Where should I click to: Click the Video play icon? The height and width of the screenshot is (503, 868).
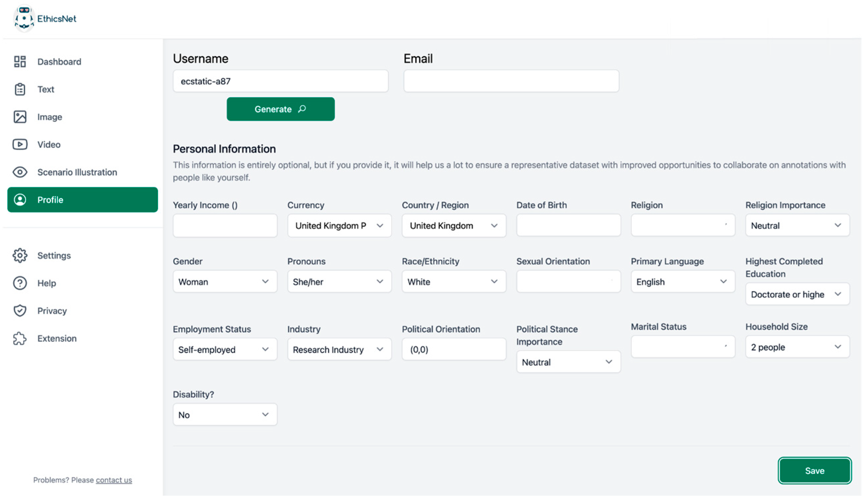tap(20, 145)
